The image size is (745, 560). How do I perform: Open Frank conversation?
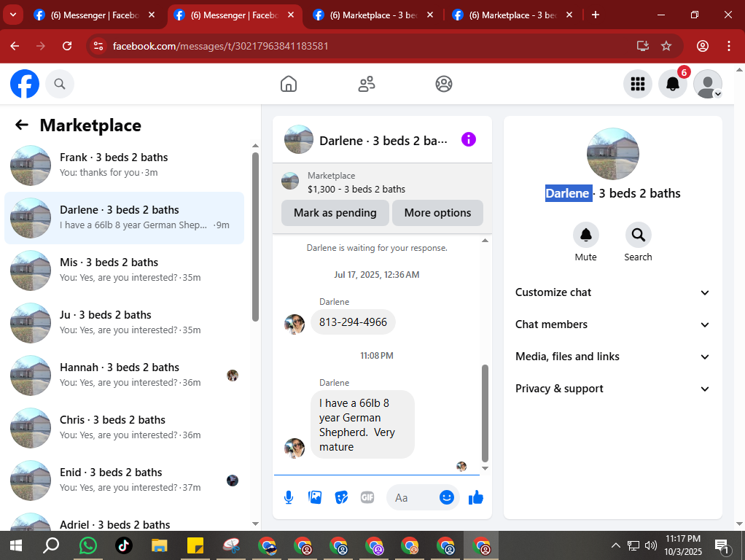pyautogui.click(x=124, y=166)
